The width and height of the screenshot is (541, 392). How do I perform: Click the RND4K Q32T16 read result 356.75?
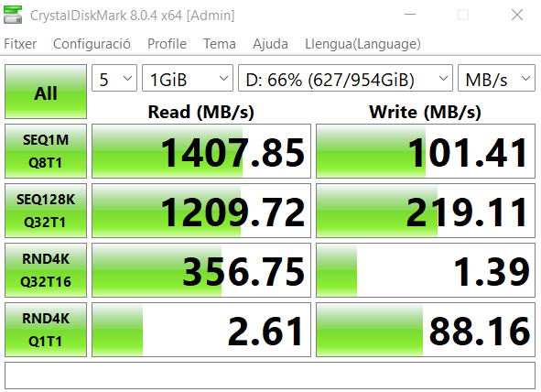[201, 270]
